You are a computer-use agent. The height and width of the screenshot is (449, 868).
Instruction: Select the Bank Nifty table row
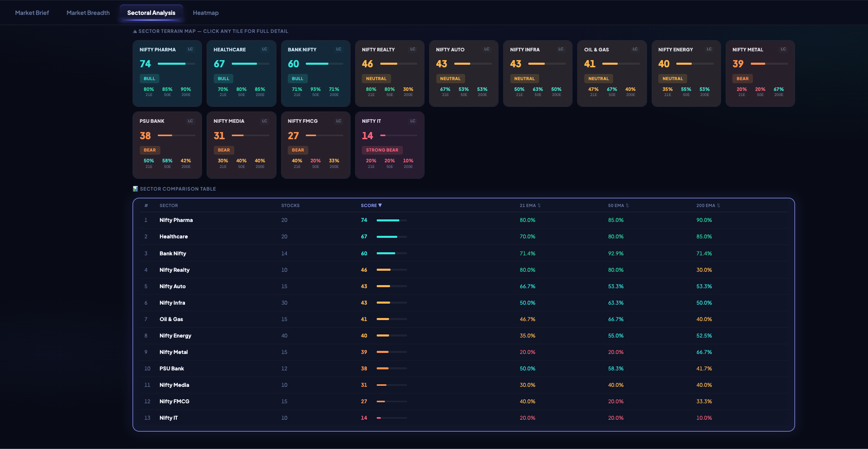coord(464,253)
